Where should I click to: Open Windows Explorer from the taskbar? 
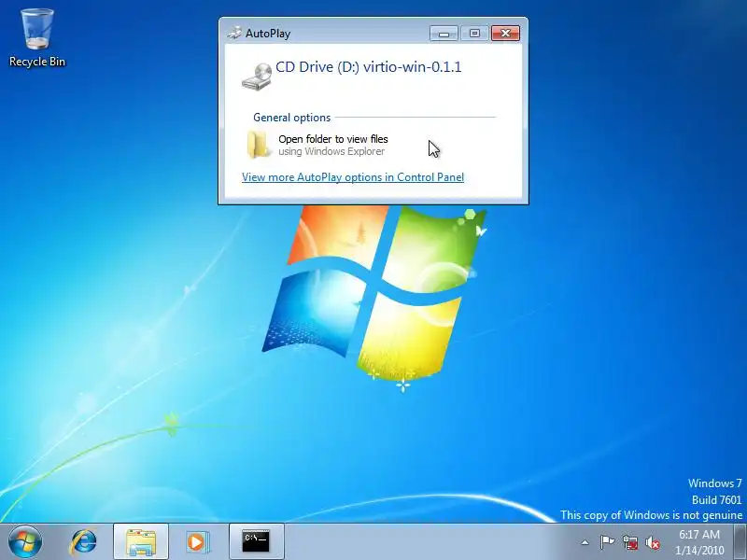(141, 541)
